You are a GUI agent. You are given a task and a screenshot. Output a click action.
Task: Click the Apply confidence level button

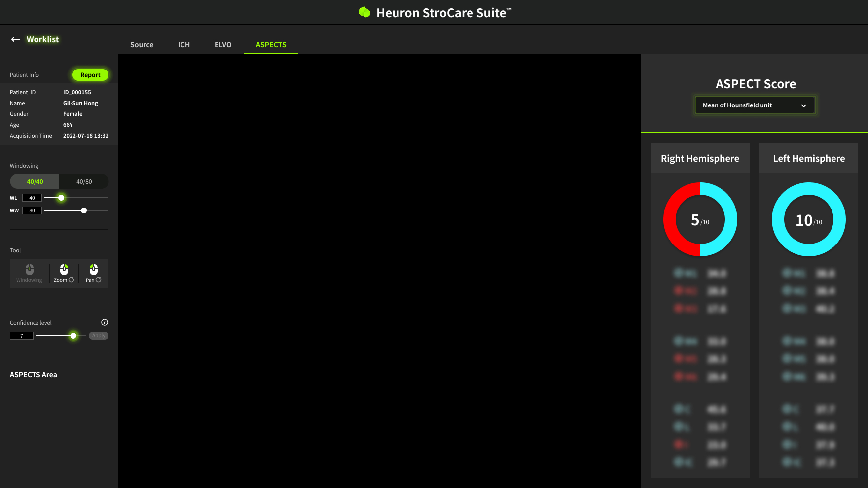[x=99, y=336]
